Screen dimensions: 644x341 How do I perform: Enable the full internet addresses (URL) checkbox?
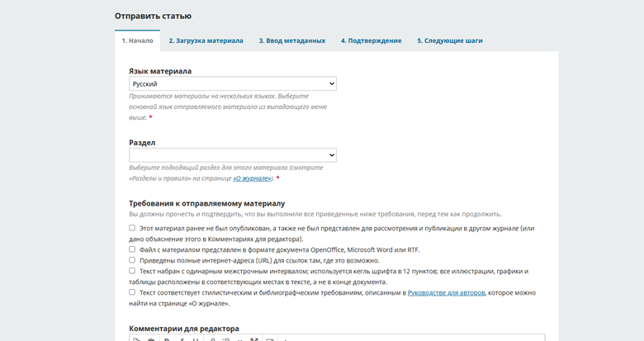tap(133, 260)
